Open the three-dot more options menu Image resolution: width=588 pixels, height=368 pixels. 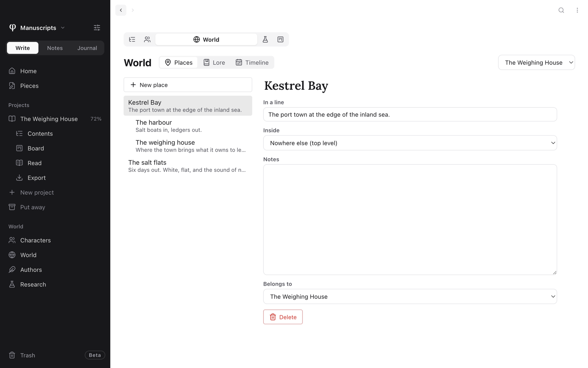(x=577, y=10)
